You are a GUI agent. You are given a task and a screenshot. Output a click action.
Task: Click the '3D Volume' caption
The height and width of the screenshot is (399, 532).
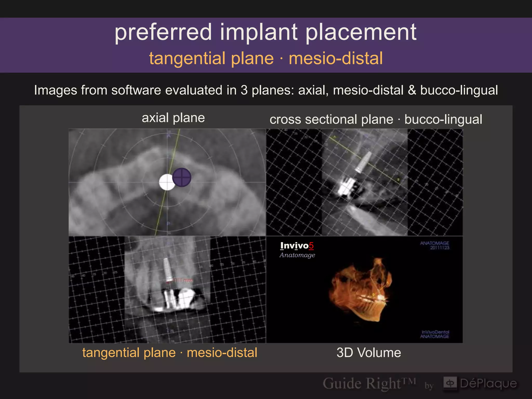tap(369, 353)
